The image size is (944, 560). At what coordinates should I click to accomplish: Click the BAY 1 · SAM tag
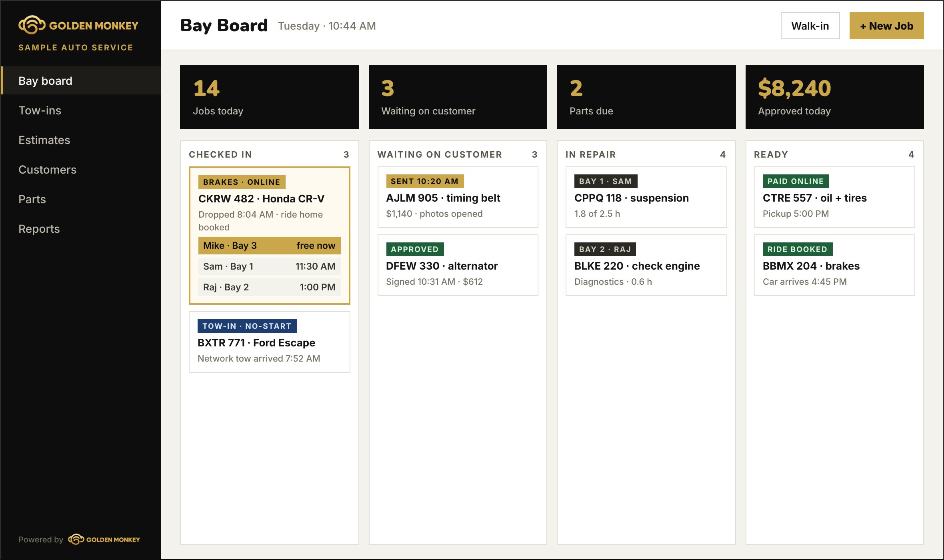click(x=605, y=181)
